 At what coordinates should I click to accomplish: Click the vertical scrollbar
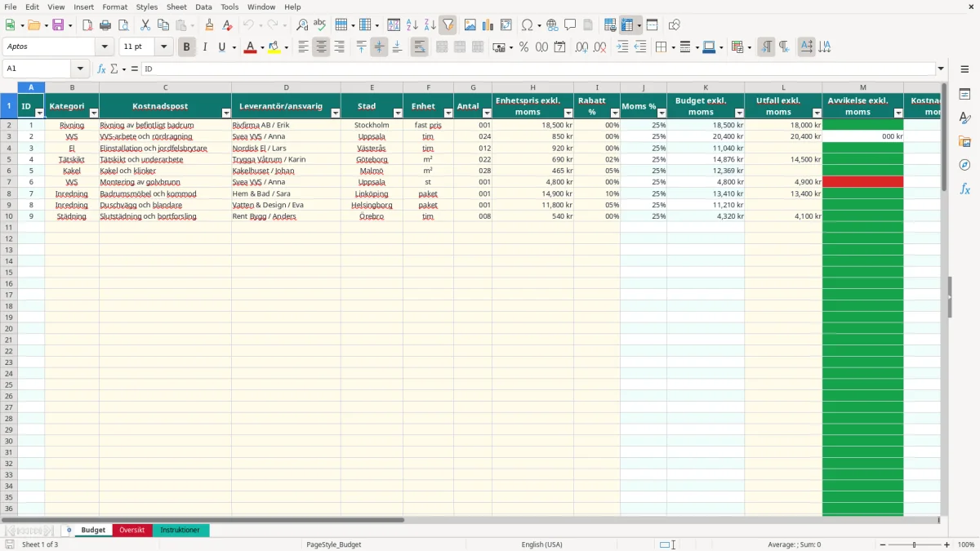[944, 298]
